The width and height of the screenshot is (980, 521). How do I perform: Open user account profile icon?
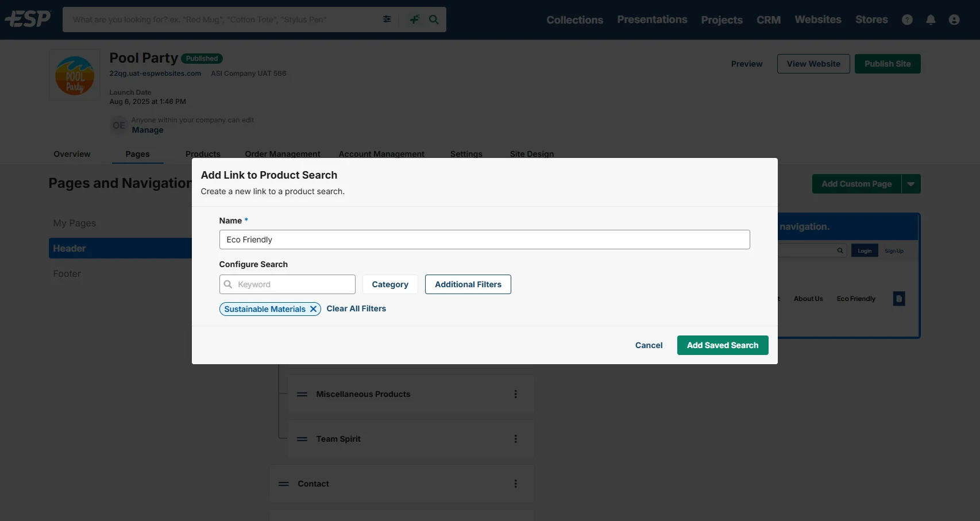pos(954,20)
